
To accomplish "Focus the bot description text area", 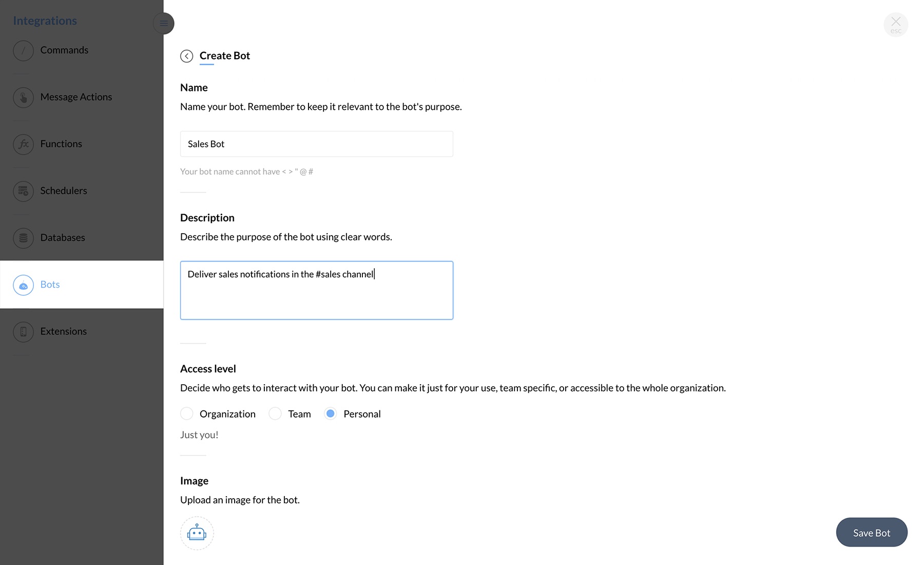I will point(317,290).
